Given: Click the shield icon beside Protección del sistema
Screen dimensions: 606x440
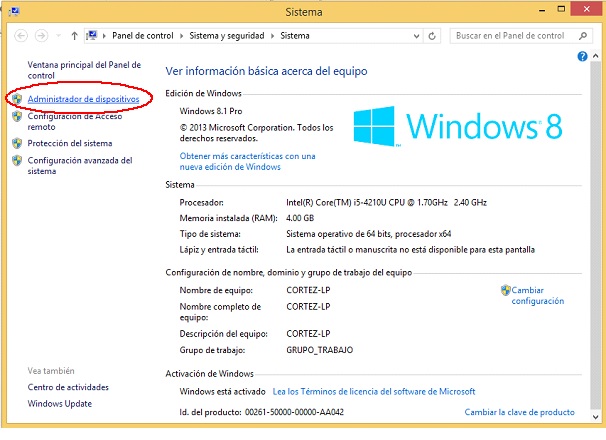Looking at the screenshot, I should click(x=17, y=143).
